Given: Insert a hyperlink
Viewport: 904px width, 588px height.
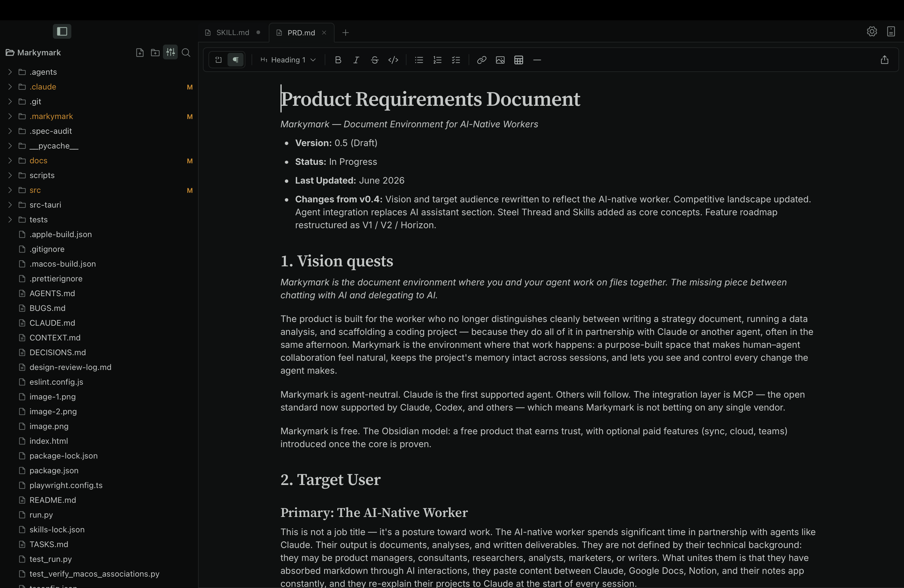Looking at the screenshot, I should coord(482,60).
